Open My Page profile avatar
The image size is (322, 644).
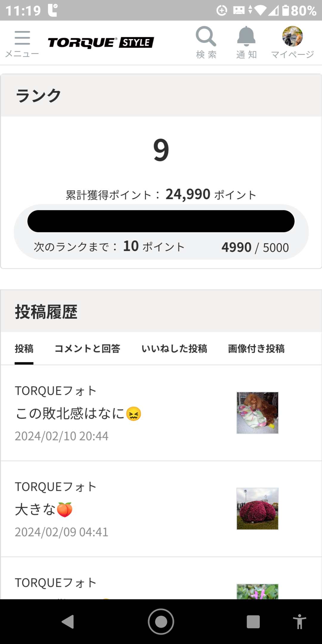coord(292,37)
